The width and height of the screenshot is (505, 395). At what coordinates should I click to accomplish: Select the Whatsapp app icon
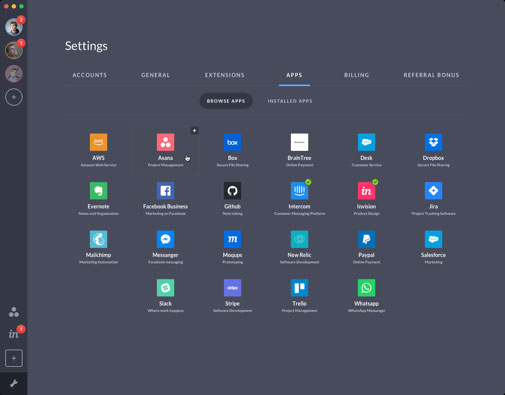click(x=366, y=288)
